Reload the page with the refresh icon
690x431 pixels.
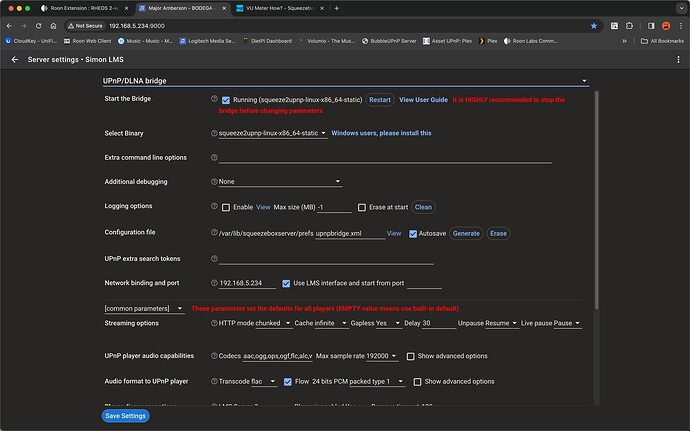pyautogui.click(x=38, y=26)
